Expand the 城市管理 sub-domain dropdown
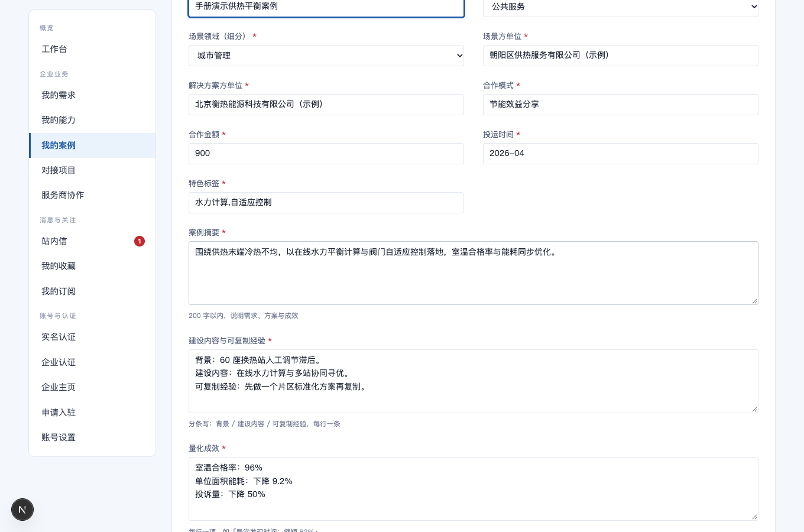This screenshot has height=532, width=804. 326,56
